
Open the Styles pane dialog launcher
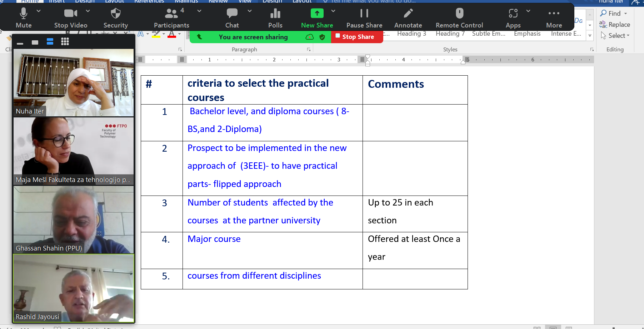tap(592, 50)
